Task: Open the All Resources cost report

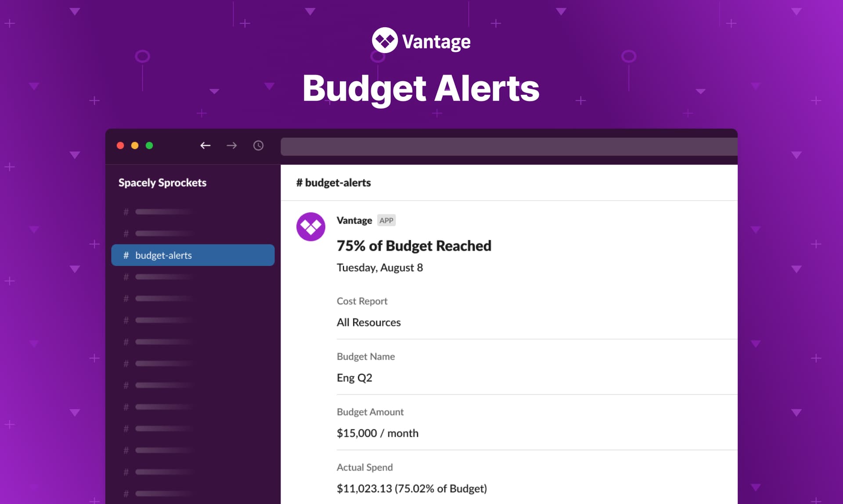Action: [x=368, y=322]
